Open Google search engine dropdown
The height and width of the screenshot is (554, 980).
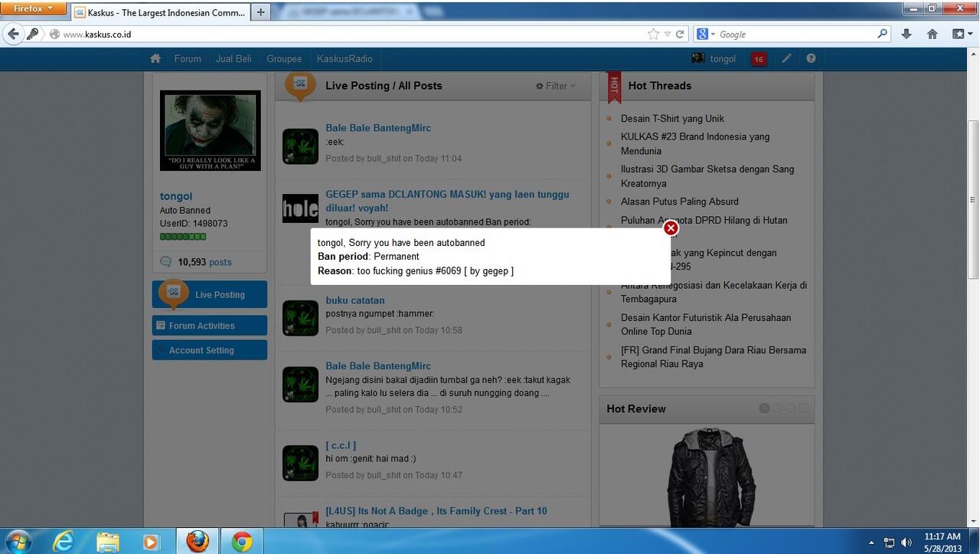coord(705,34)
